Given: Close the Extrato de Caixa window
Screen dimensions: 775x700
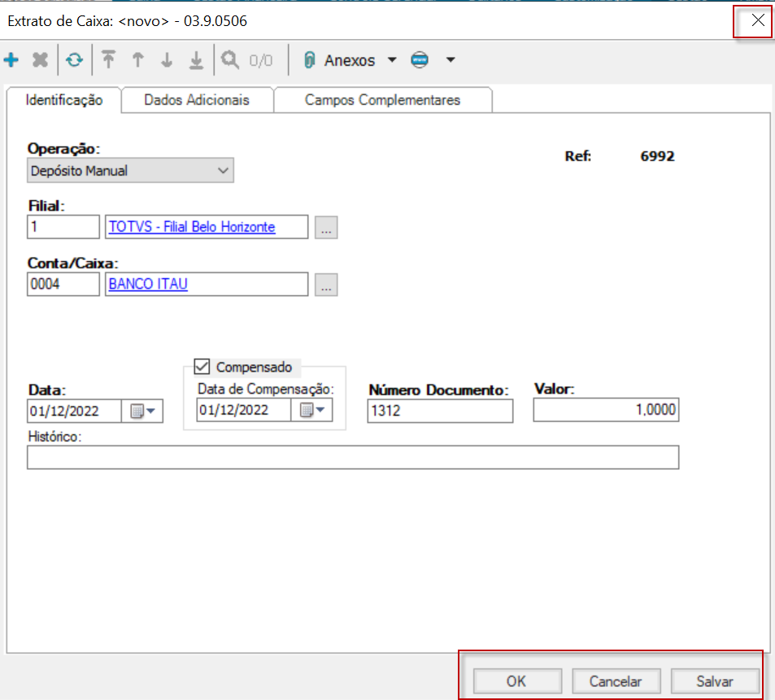Looking at the screenshot, I should point(758,21).
